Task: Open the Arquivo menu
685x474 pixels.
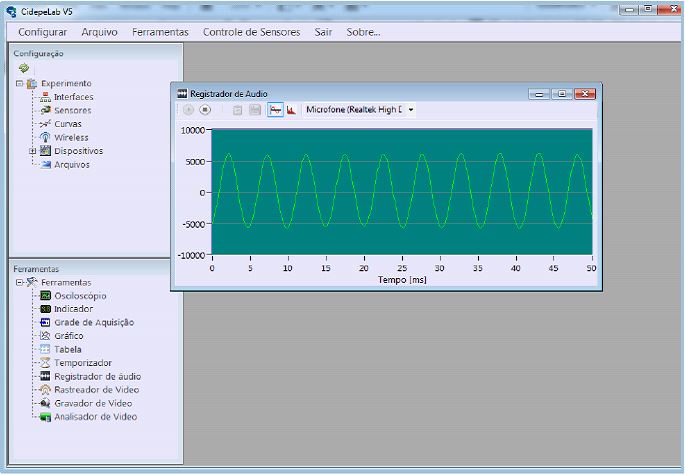Action: (x=100, y=32)
